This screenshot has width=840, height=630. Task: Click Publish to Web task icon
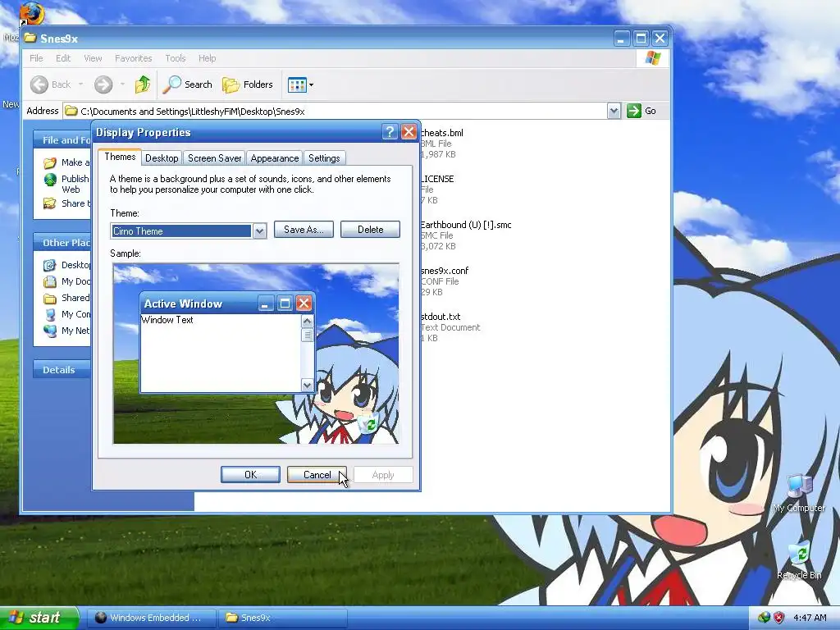pos(50,180)
